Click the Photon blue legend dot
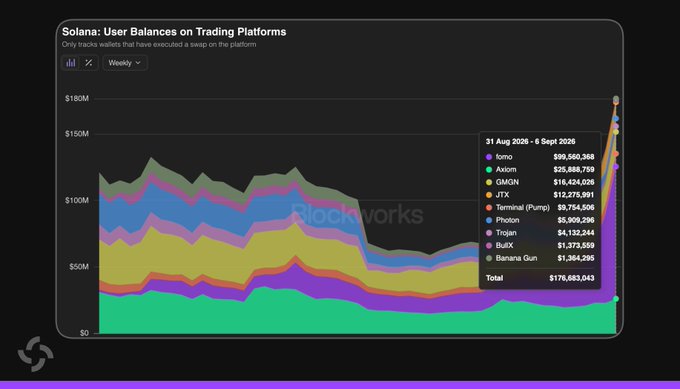This screenshot has width=680, height=389. [x=489, y=220]
